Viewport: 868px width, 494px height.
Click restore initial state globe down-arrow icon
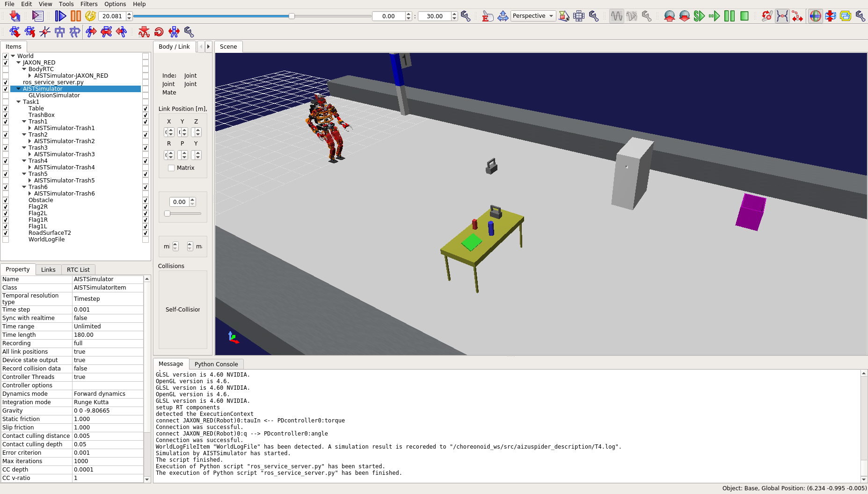click(684, 16)
